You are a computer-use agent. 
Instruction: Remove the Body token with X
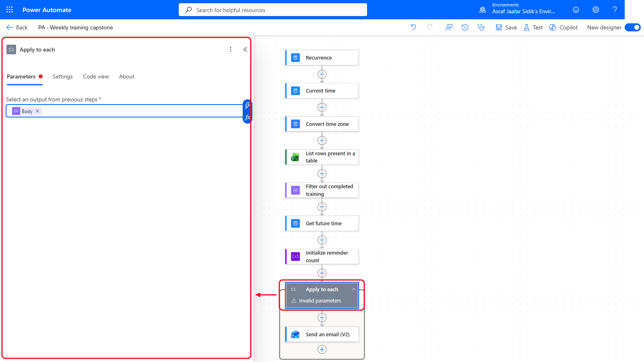37,111
